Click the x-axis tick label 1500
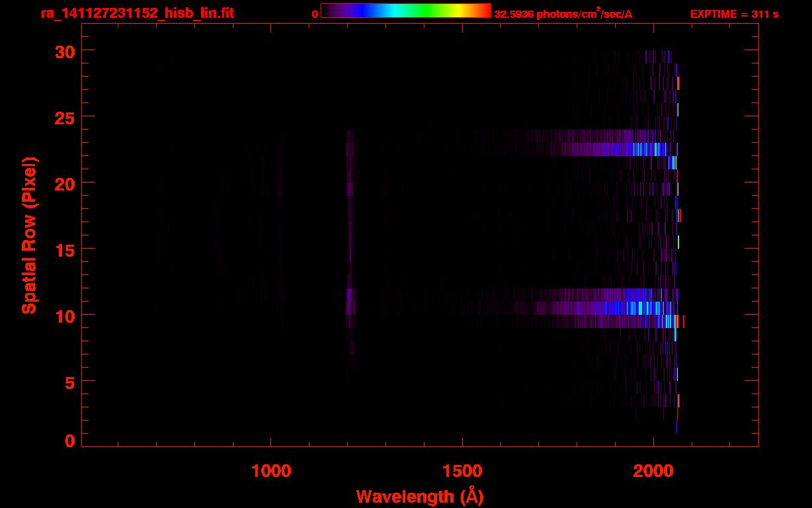 [462, 470]
